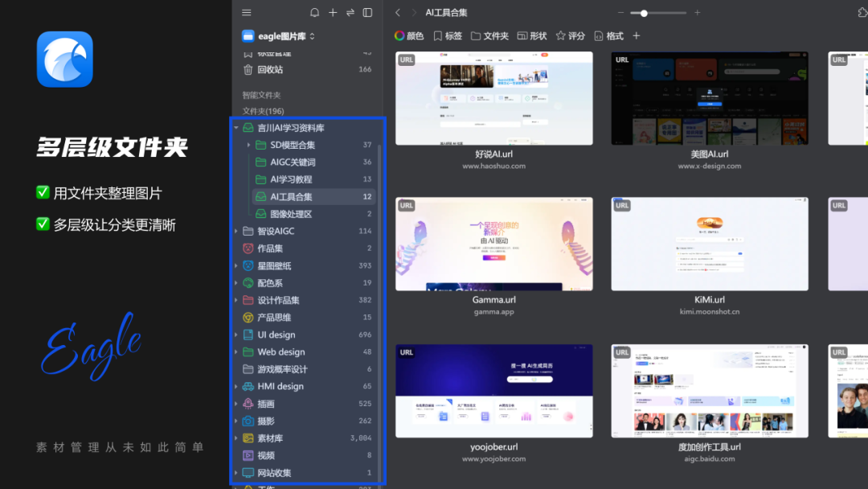Click the 视频 folder icon

248,455
